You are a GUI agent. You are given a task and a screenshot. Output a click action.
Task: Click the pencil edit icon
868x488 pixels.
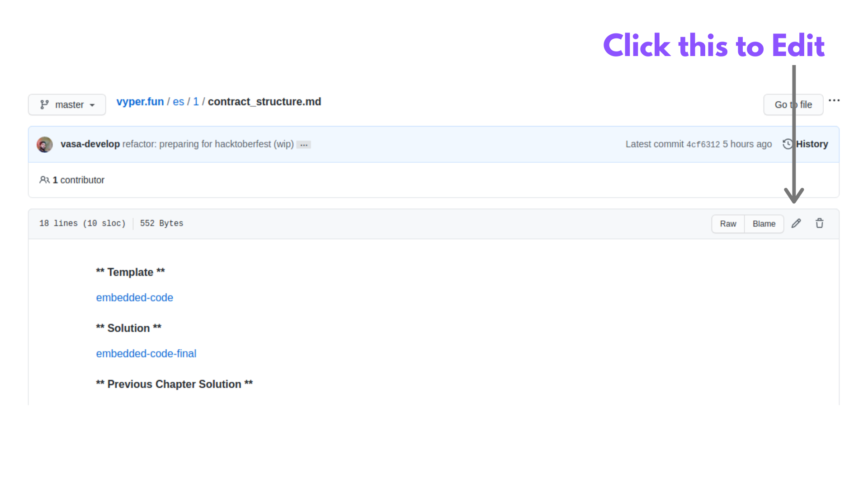(797, 223)
